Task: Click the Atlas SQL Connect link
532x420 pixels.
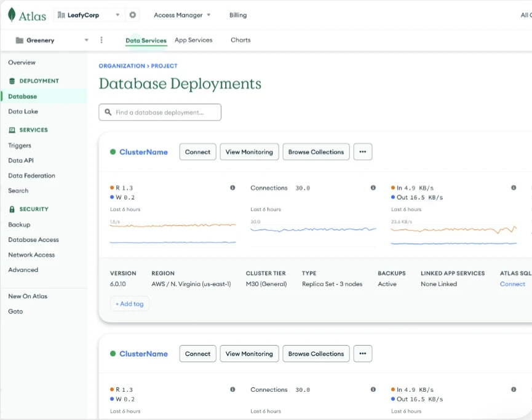Action: tap(512, 284)
